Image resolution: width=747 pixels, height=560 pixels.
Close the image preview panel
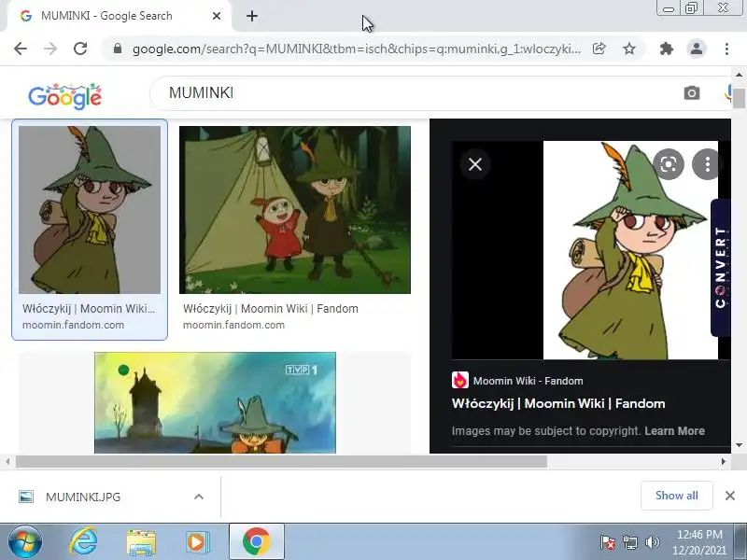coord(475,164)
